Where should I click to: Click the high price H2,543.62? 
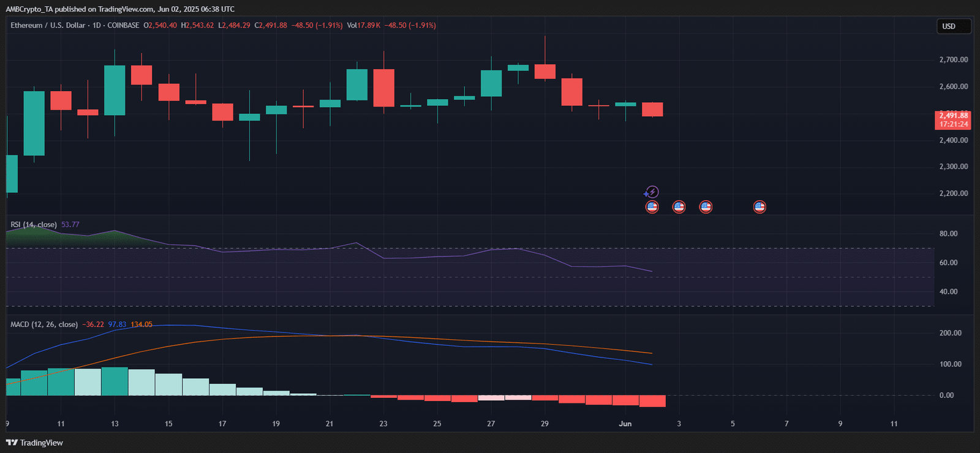click(x=197, y=25)
